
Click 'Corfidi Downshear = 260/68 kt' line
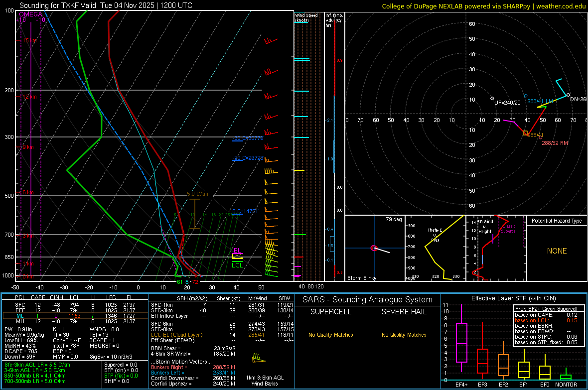point(193,378)
